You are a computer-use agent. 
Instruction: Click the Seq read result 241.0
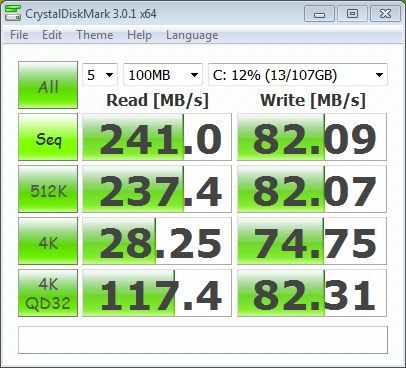click(157, 137)
